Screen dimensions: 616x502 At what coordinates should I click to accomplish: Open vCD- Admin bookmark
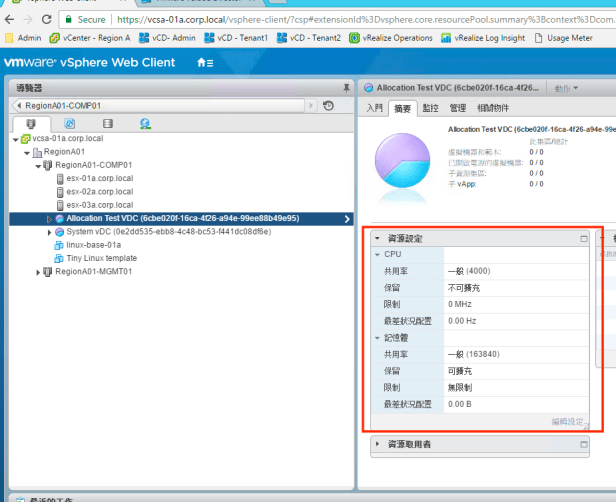pyautogui.click(x=167, y=38)
